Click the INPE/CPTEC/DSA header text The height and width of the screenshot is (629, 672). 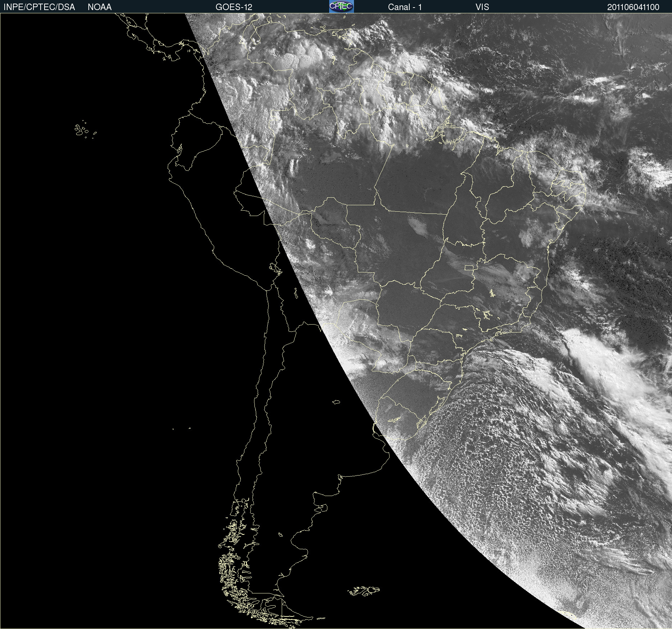(39, 7)
